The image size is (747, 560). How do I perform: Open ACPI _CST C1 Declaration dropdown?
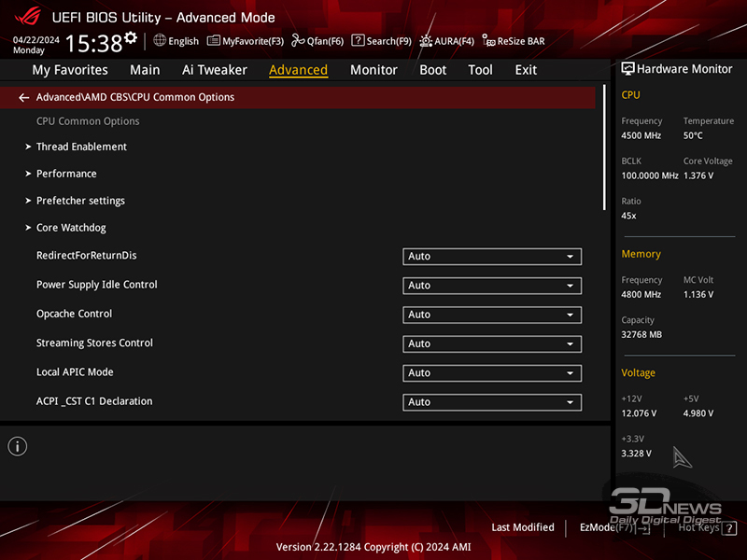492,402
